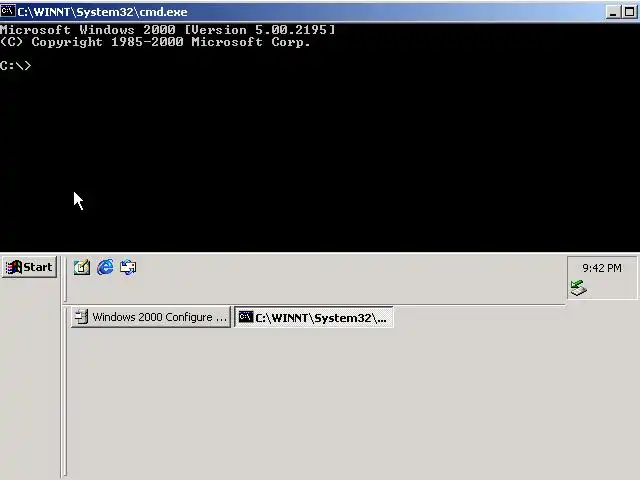This screenshot has height=480, width=640.
Task: Maximize the cmd.exe window
Action: tap(629, 12)
